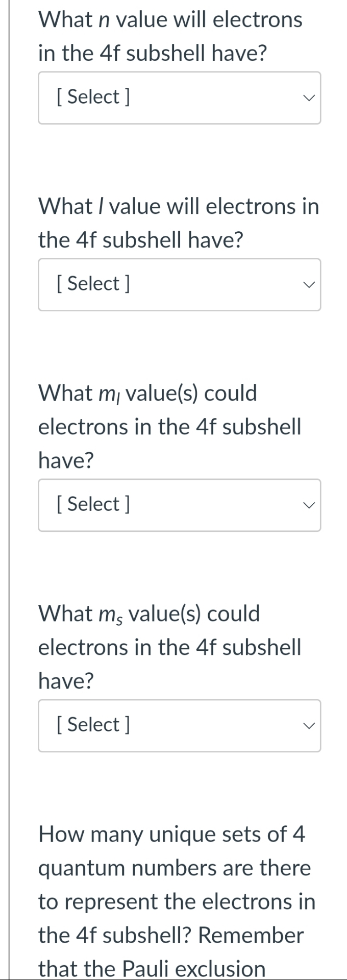Image resolution: width=347 pixels, height=980 pixels.
Task: Click the n value question text
Action: point(168,36)
